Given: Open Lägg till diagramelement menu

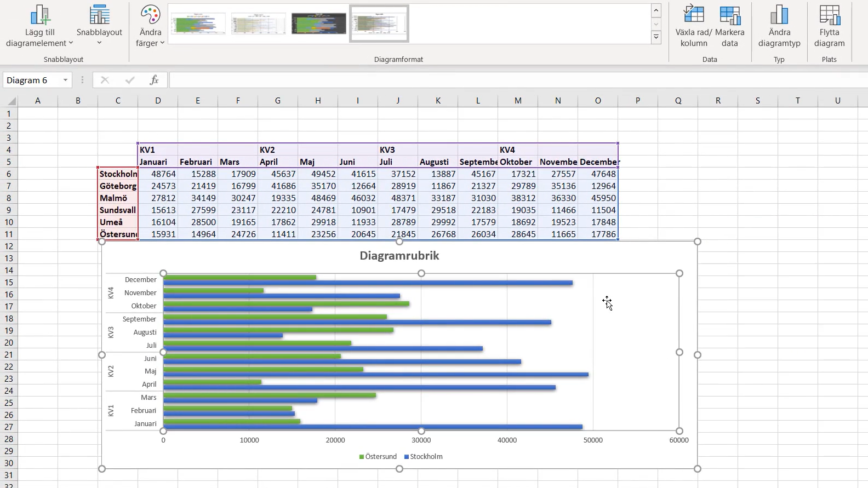Looking at the screenshot, I should (x=39, y=26).
